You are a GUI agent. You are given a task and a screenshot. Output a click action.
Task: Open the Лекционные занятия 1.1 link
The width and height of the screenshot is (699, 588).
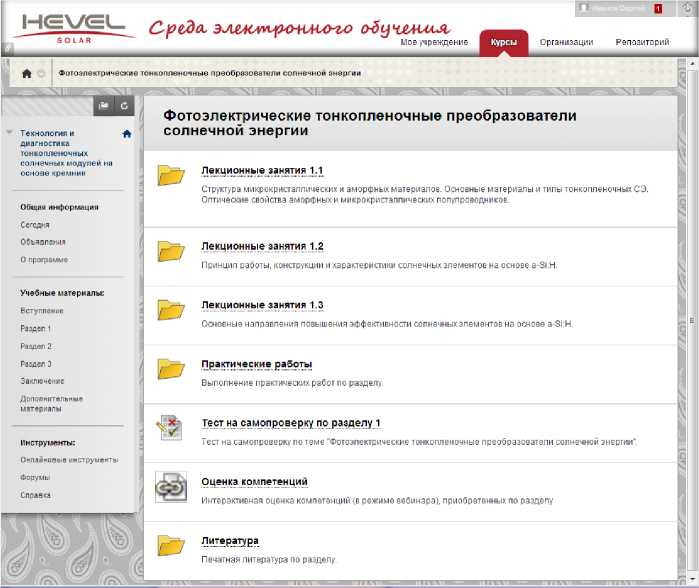point(262,171)
